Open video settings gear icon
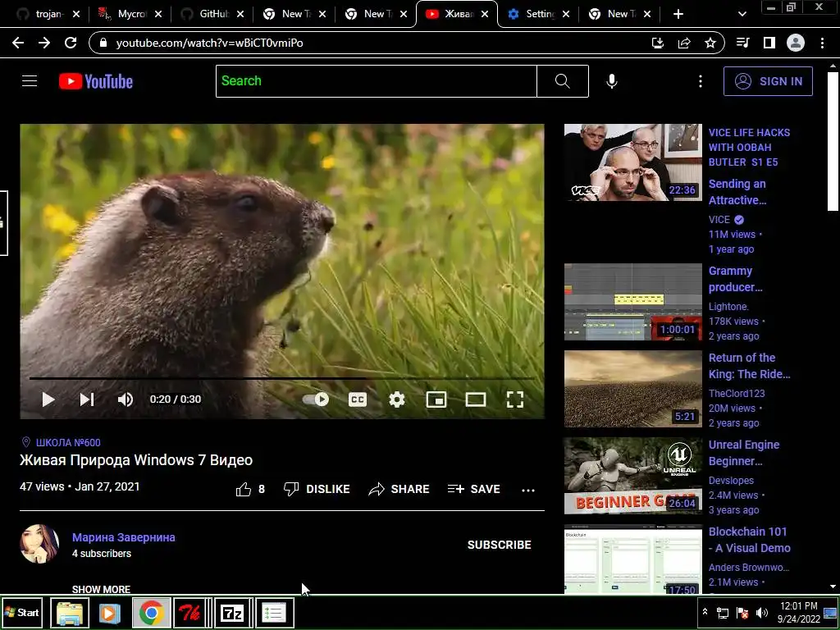 [397, 399]
